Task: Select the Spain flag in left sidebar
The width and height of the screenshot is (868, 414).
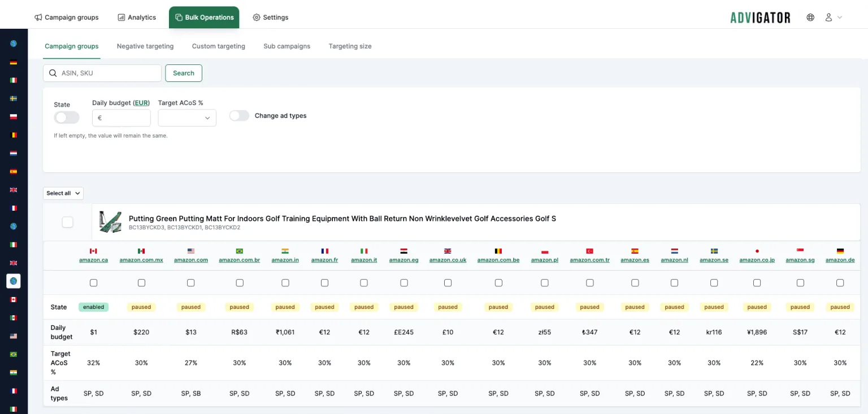Action: point(14,171)
